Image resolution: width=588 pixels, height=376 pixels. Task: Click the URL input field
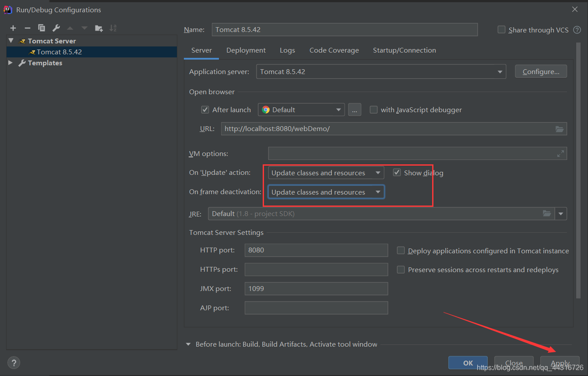pyautogui.click(x=394, y=129)
